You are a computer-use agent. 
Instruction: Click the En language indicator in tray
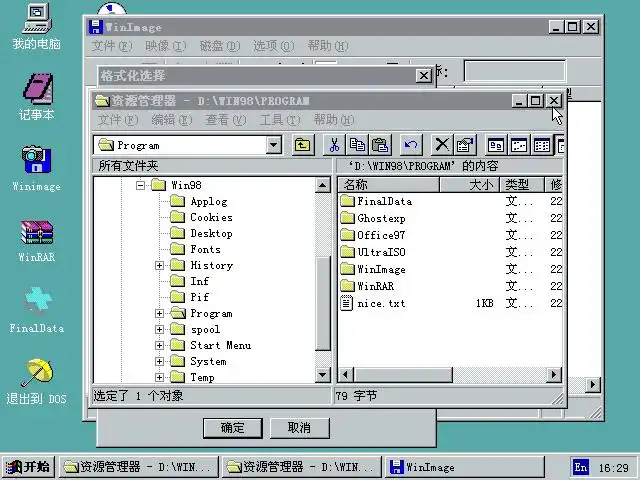pos(580,467)
